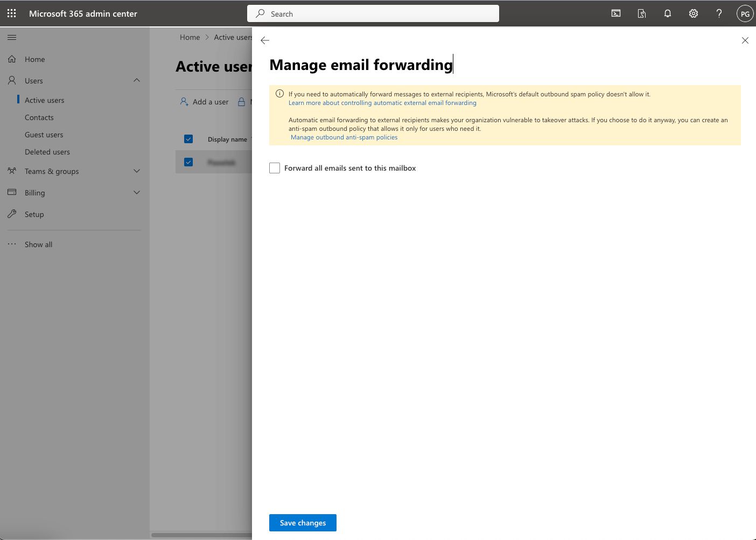Open the app launcher waffle icon
756x540 pixels.
11,13
